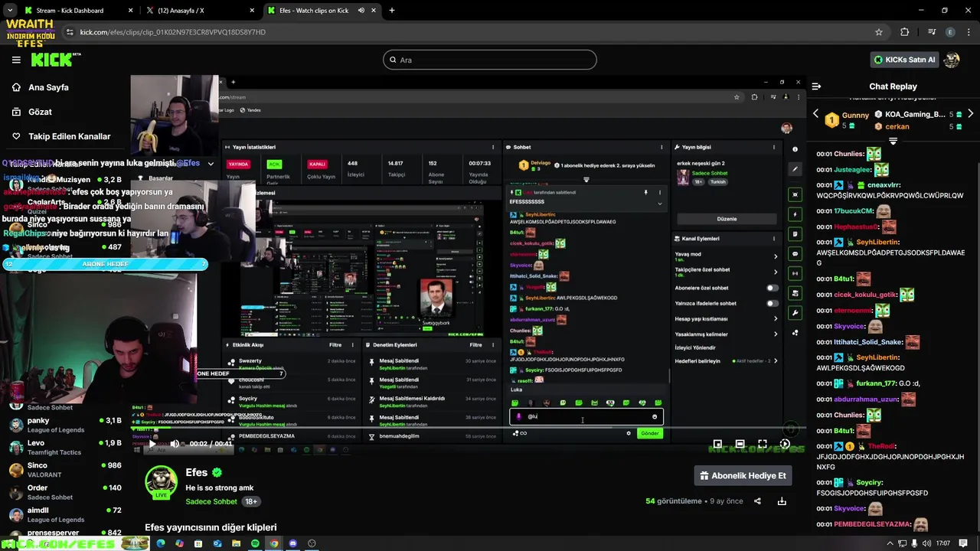Open Gözat in the sidebar
Image resolution: width=980 pixels, height=551 pixels.
click(x=40, y=112)
